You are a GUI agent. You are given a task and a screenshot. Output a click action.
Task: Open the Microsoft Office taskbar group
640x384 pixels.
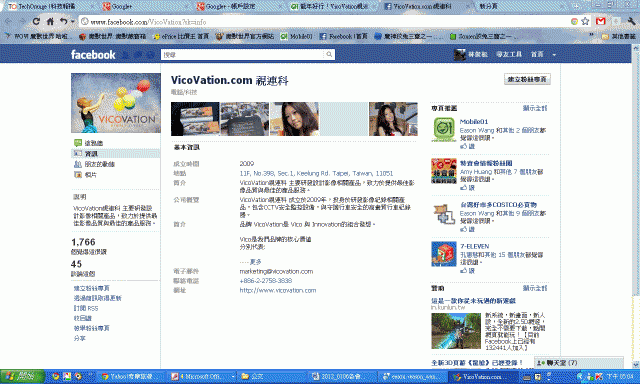pyautogui.click(x=202, y=376)
